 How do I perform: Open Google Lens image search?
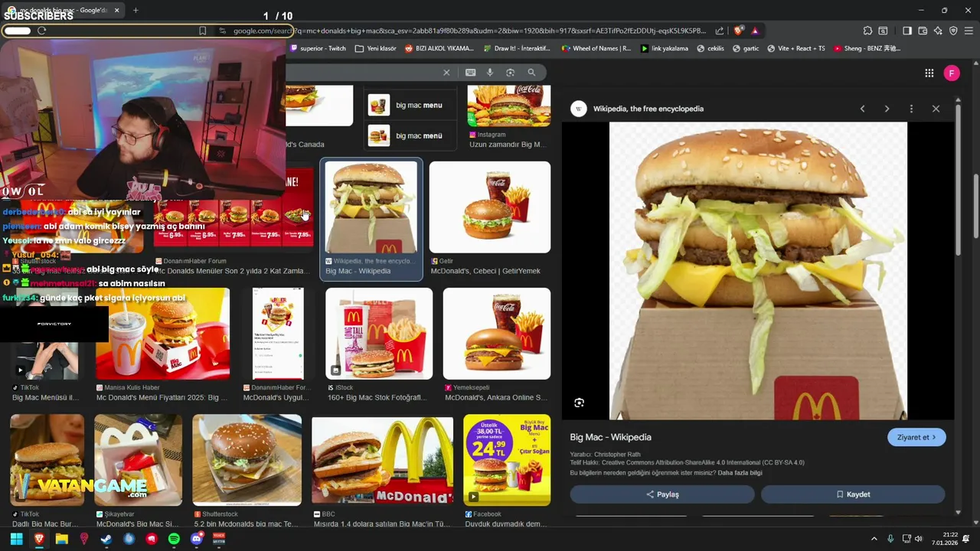click(x=510, y=73)
